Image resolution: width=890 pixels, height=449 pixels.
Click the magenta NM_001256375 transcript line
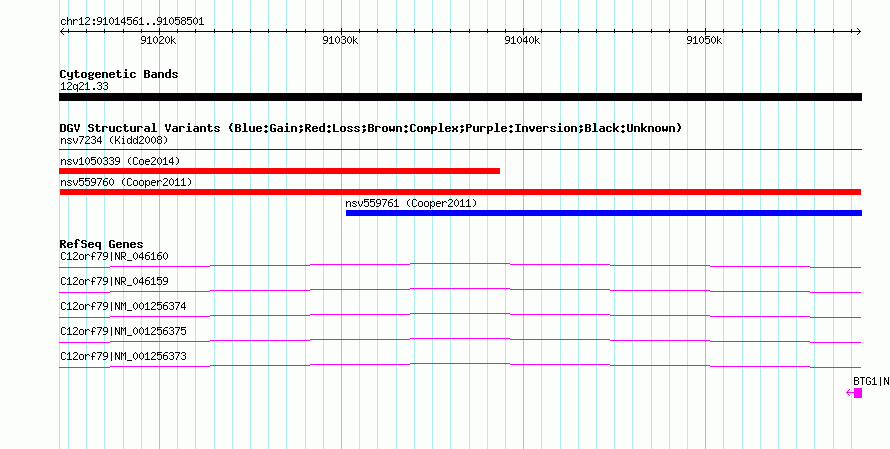pyautogui.click(x=460, y=340)
